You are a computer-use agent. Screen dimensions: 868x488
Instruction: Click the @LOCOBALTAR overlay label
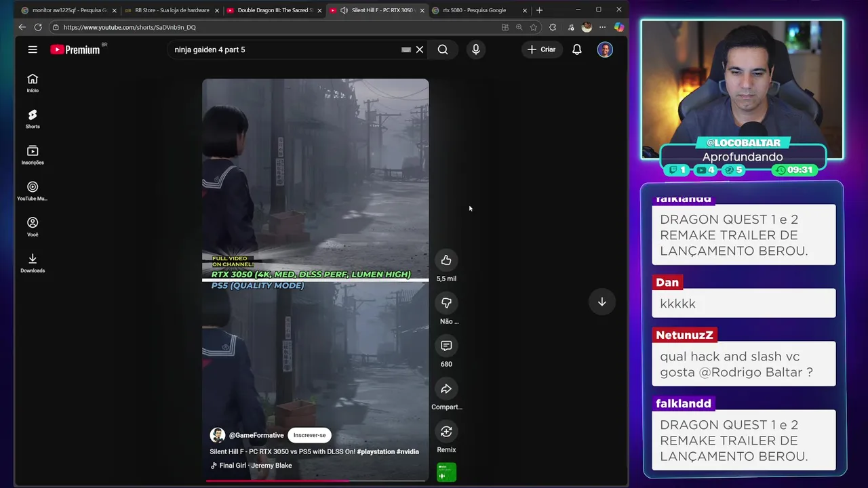click(x=743, y=142)
